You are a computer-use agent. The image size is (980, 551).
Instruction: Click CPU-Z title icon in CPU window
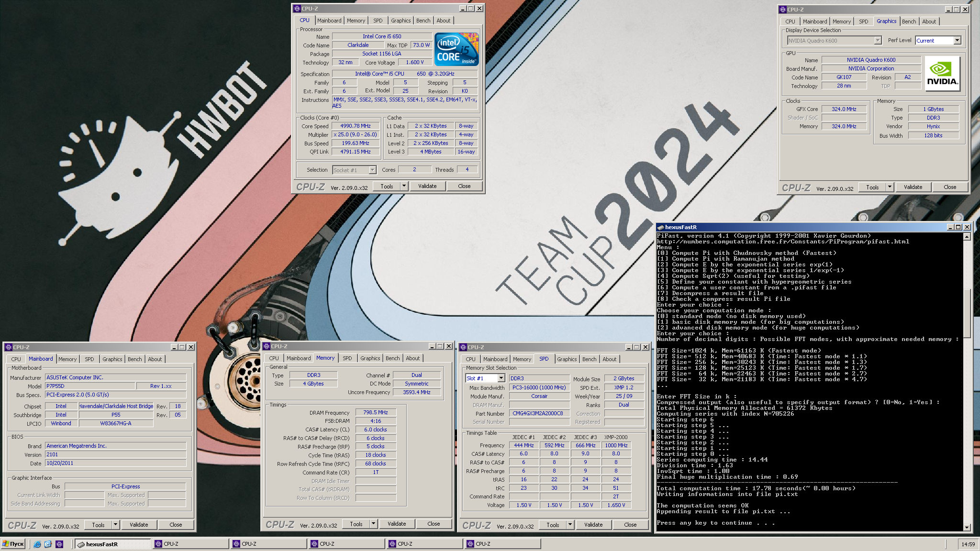(x=297, y=9)
